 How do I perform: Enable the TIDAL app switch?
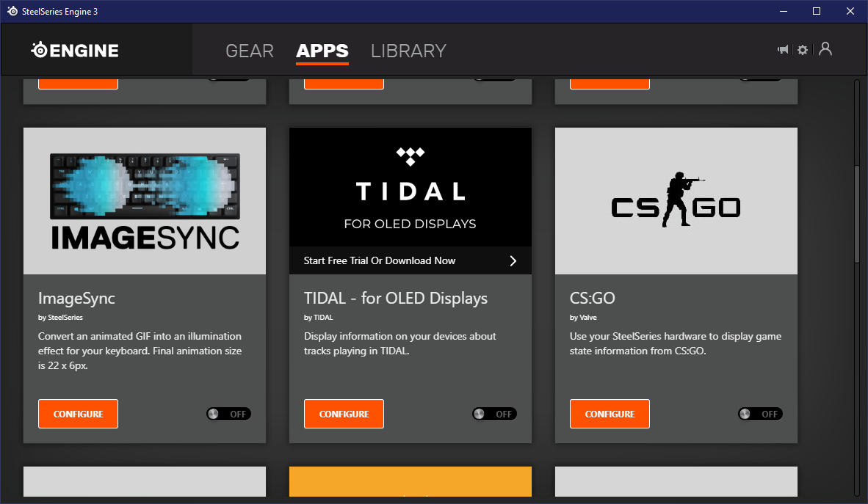(494, 414)
